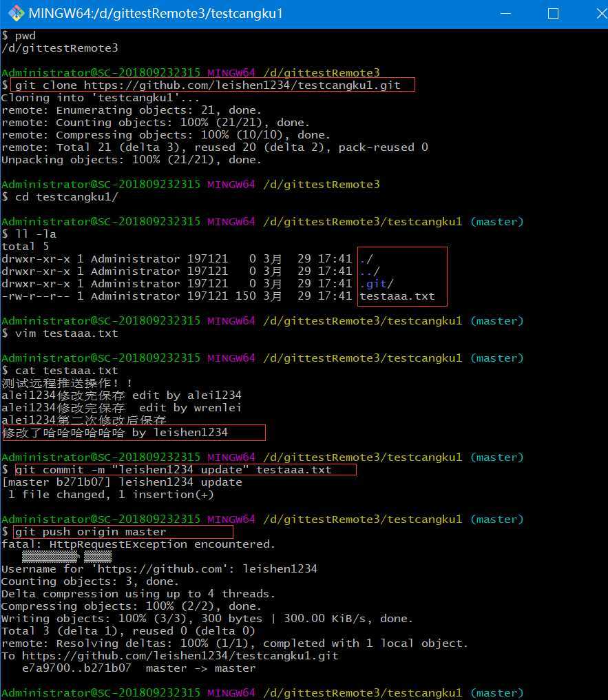Screen dimensions: 608x700
Task: Maximize the MINGW64 terminal window
Action: point(553,13)
